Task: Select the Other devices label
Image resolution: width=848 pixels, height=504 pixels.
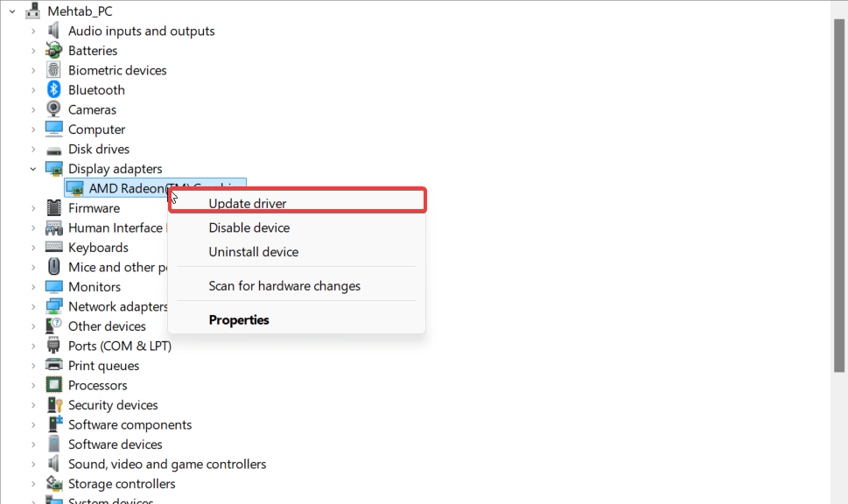Action: click(x=107, y=326)
